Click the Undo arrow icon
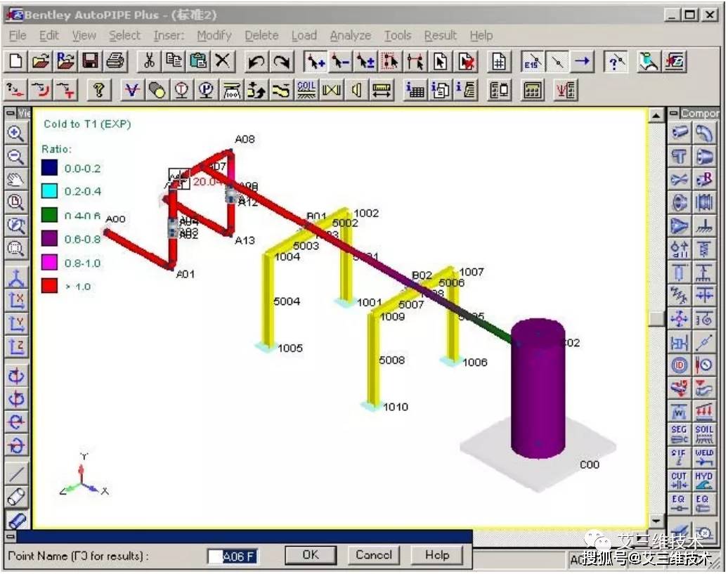This screenshot has height=574, width=728. [256, 62]
